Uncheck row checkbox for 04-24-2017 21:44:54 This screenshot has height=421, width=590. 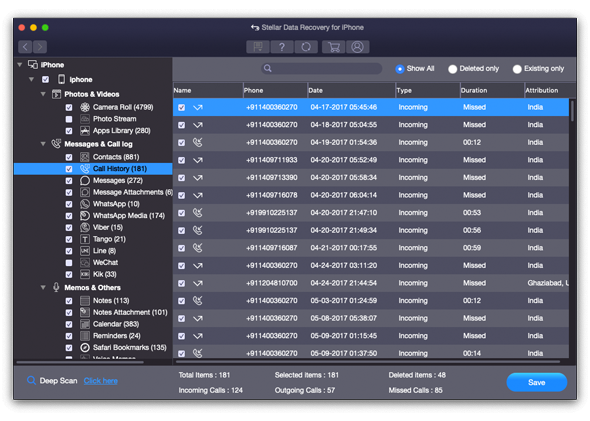point(182,283)
